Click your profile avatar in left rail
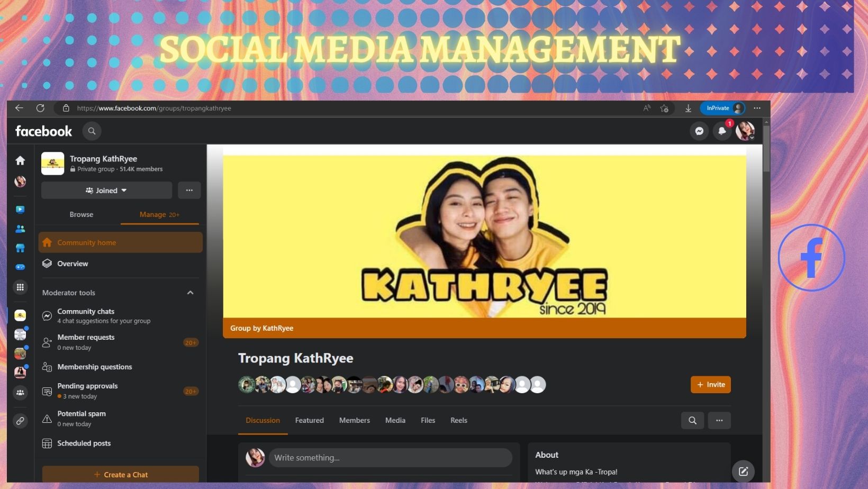The image size is (868, 489). pos(20,182)
